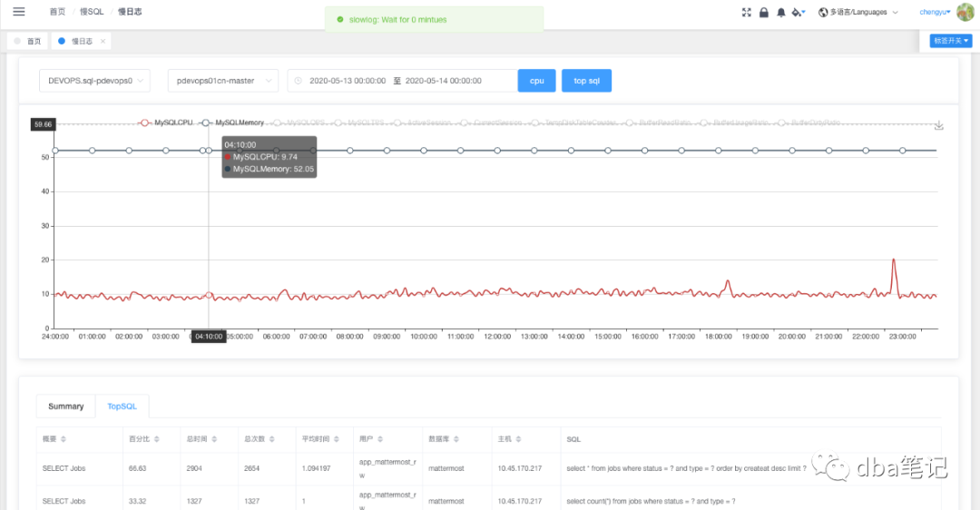Click the lock screen icon
The width and height of the screenshot is (980, 510).
[763, 13]
